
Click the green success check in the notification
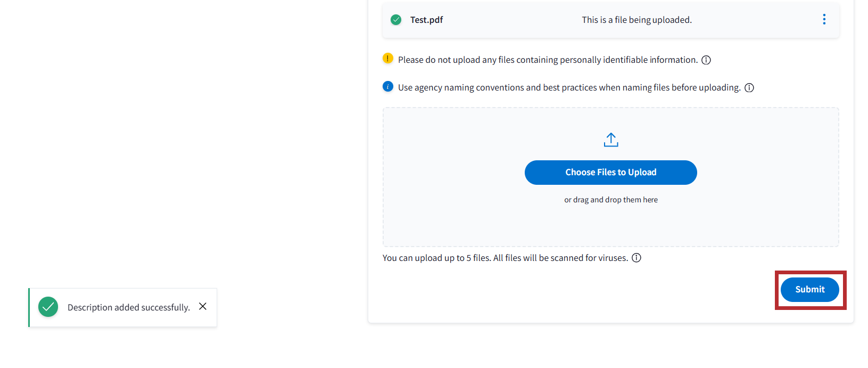(x=48, y=307)
